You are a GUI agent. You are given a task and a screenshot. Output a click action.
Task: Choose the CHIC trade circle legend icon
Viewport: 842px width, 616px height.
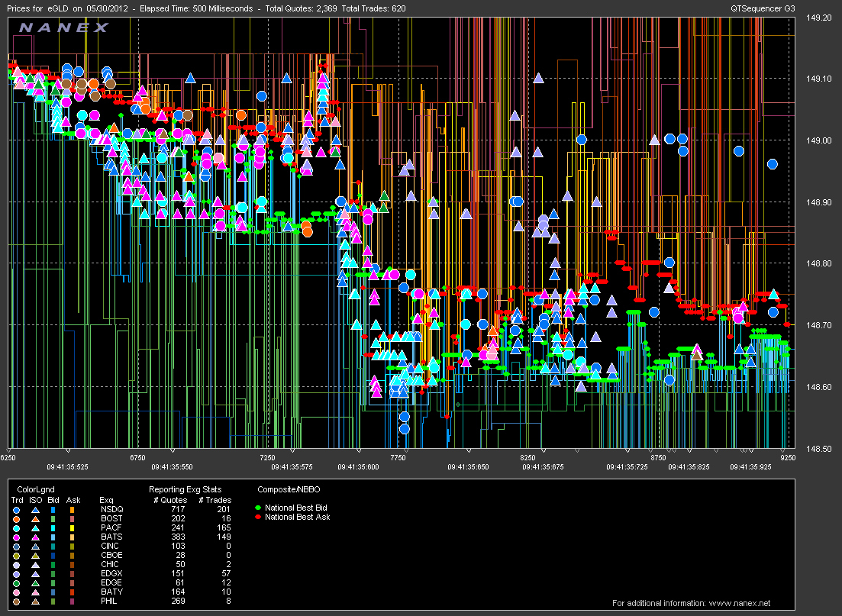coord(17,564)
